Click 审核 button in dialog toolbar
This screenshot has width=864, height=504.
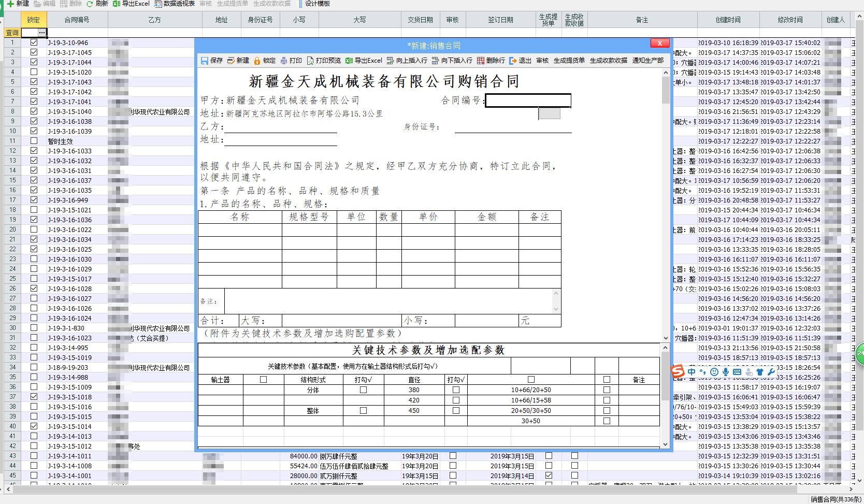point(542,61)
